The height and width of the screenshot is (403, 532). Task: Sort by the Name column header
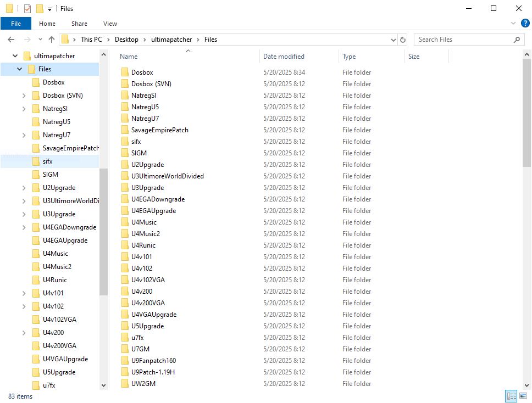(x=189, y=56)
